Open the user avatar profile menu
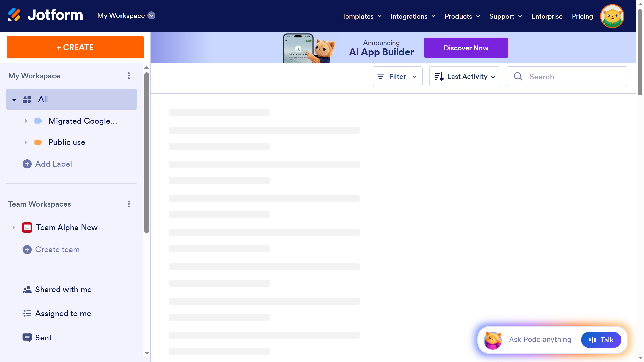The height and width of the screenshot is (362, 644). (x=612, y=16)
